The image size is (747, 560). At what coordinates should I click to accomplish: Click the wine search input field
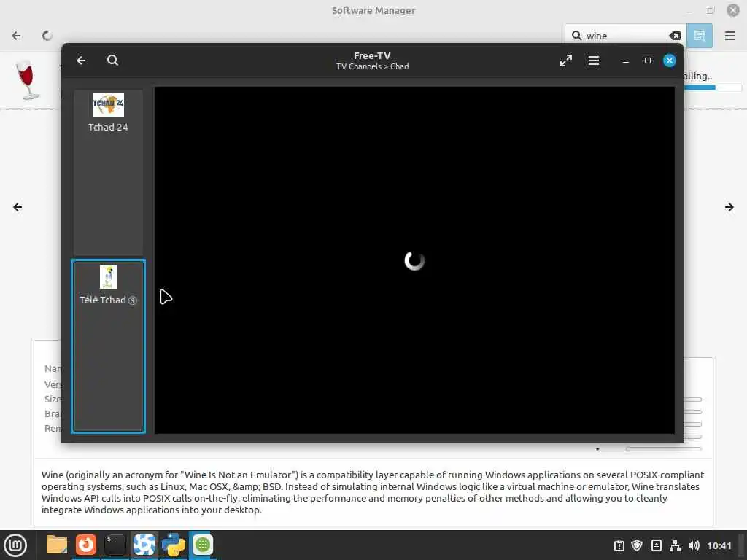[625, 36]
